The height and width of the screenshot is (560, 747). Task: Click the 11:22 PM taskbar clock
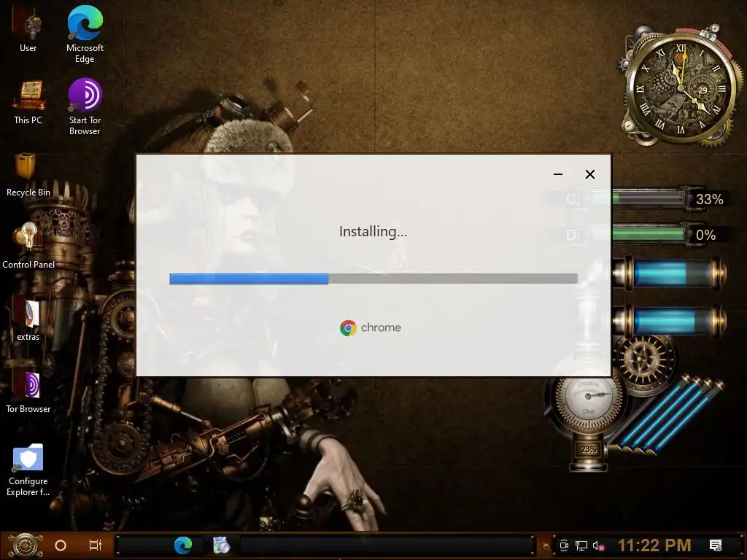[x=654, y=545]
